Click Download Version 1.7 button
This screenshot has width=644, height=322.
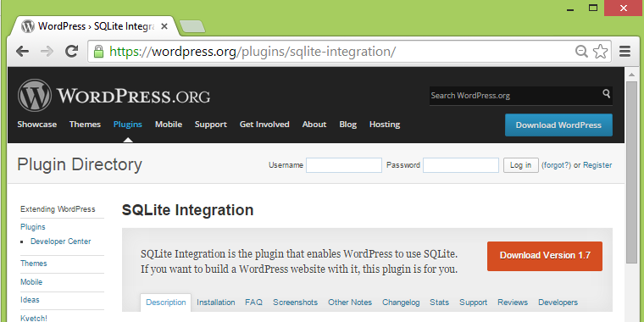(x=545, y=256)
